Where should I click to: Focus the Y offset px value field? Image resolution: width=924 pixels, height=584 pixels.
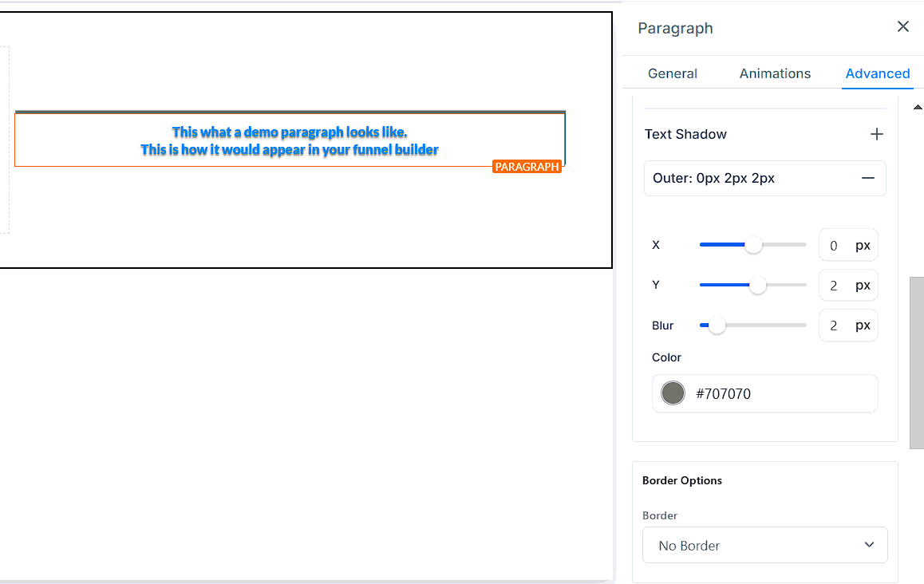point(834,286)
